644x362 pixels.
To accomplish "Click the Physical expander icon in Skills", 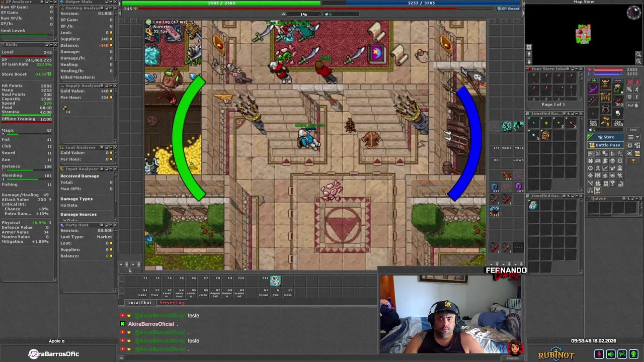I will tap(50, 222).
